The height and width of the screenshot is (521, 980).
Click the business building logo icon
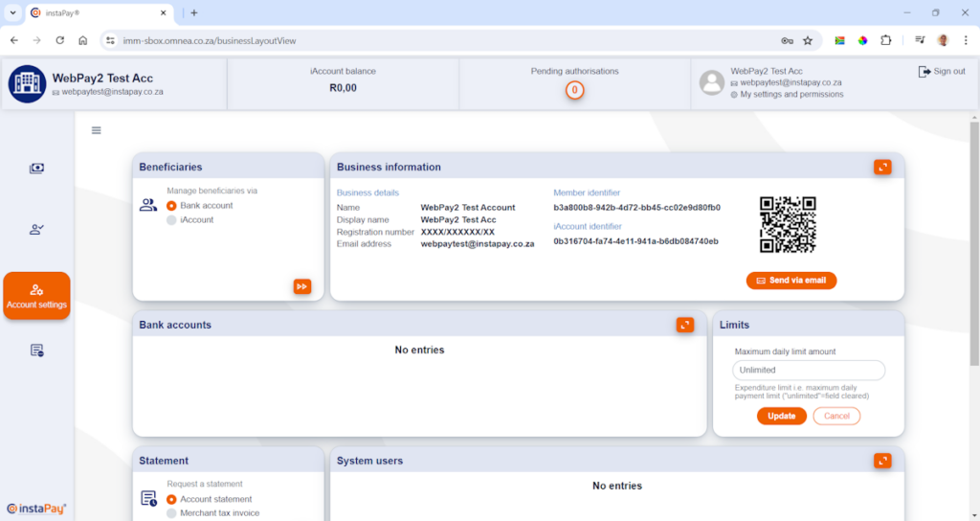coord(27,84)
